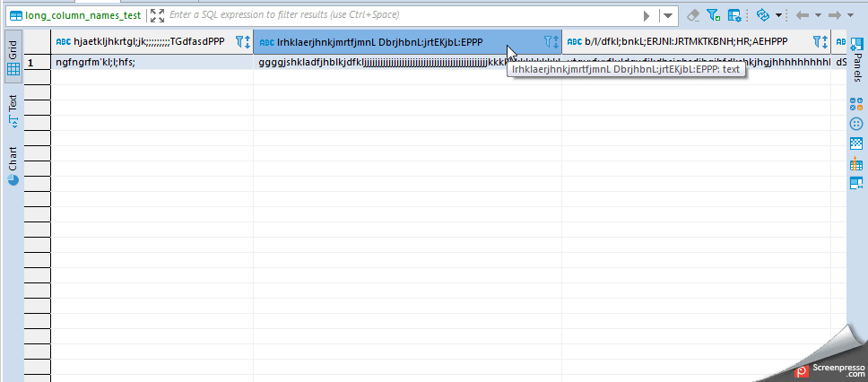Open the custom filters funnel icon
The width and height of the screenshot is (868, 382).
click(x=714, y=15)
